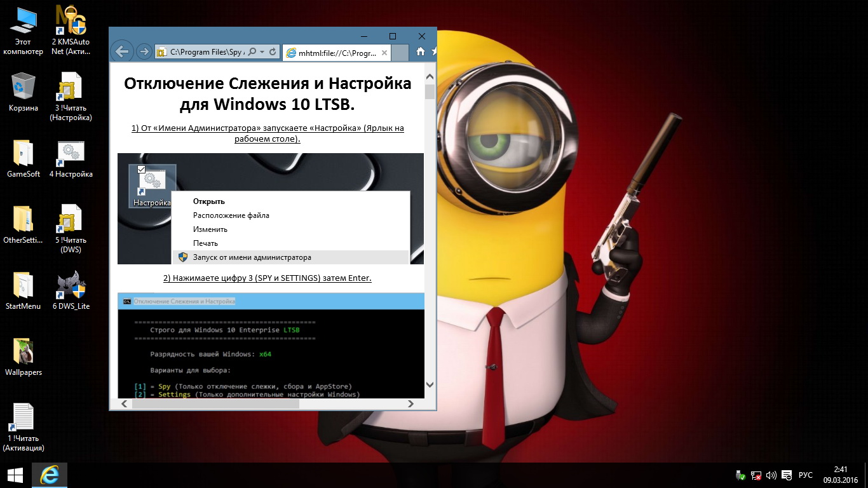Click the vertical scrollbar down arrow in browser

(430, 385)
